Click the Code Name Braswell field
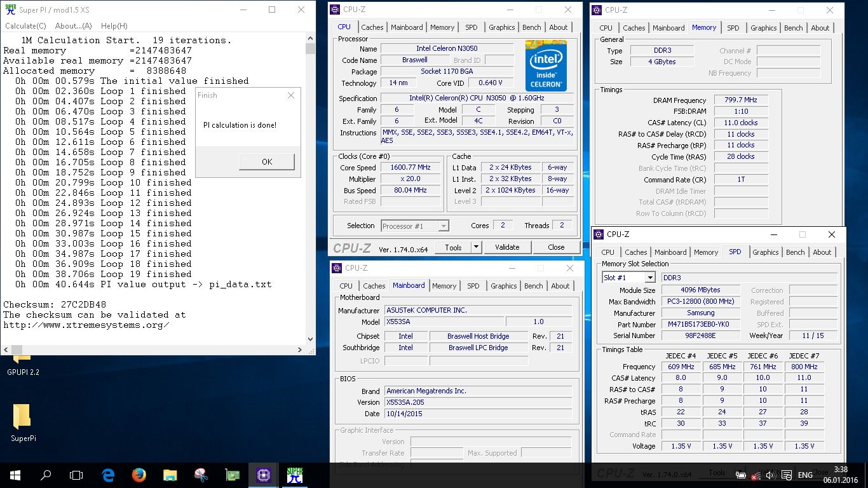The image size is (868, 488). tap(414, 60)
